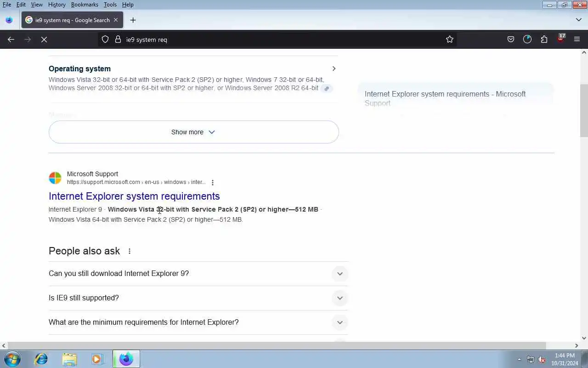Viewport: 588px width, 368px height.
Task: Open the Firefox hamburger application menu
Action: tap(577, 40)
